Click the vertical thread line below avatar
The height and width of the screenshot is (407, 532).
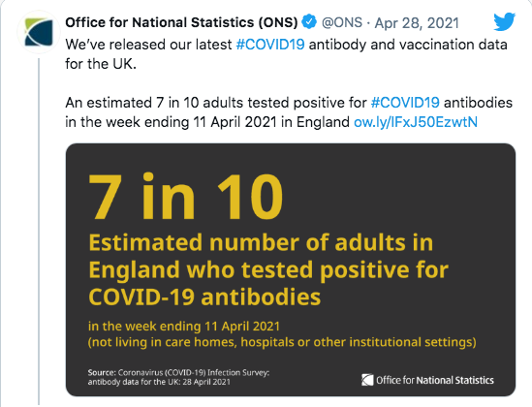coord(39,232)
